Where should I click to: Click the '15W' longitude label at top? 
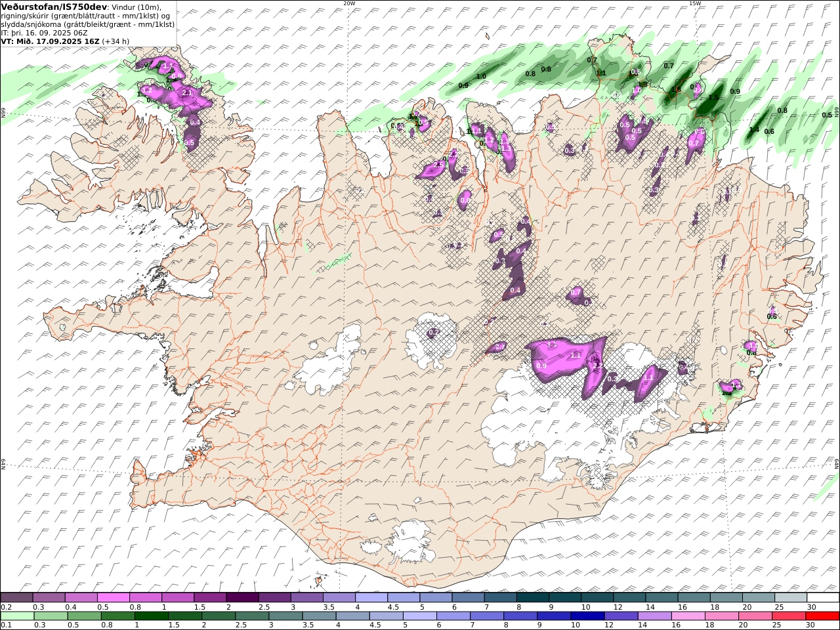(695, 3)
